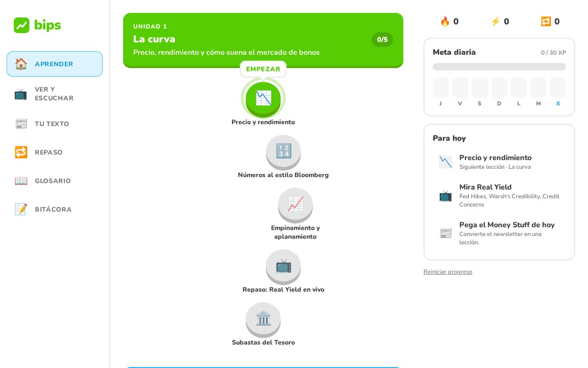Click the 'Números al estilo Bloomberg' label
The image size is (588, 368).
pos(283,175)
